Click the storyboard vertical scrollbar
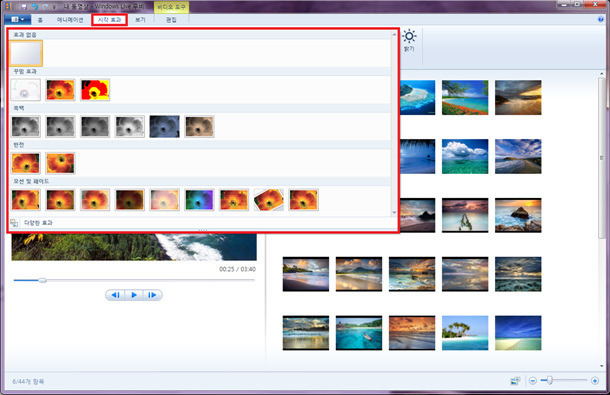 (602, 158)
